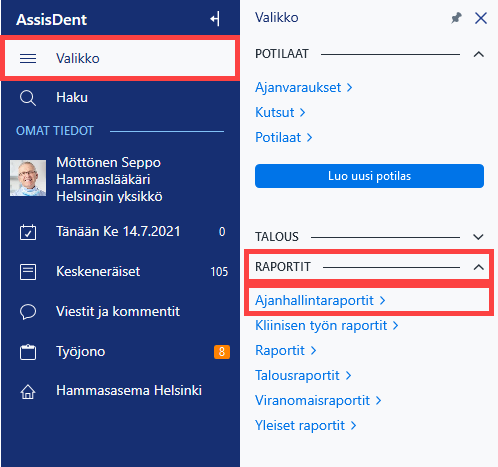This screenshot has width=498, height=467.
Task: Click the magnifying glass search icon
Action: click(x=28, y=98)
